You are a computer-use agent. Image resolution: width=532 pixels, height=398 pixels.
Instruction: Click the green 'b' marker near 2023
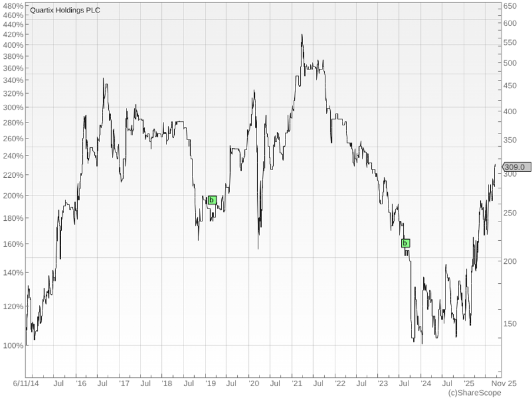405,243
